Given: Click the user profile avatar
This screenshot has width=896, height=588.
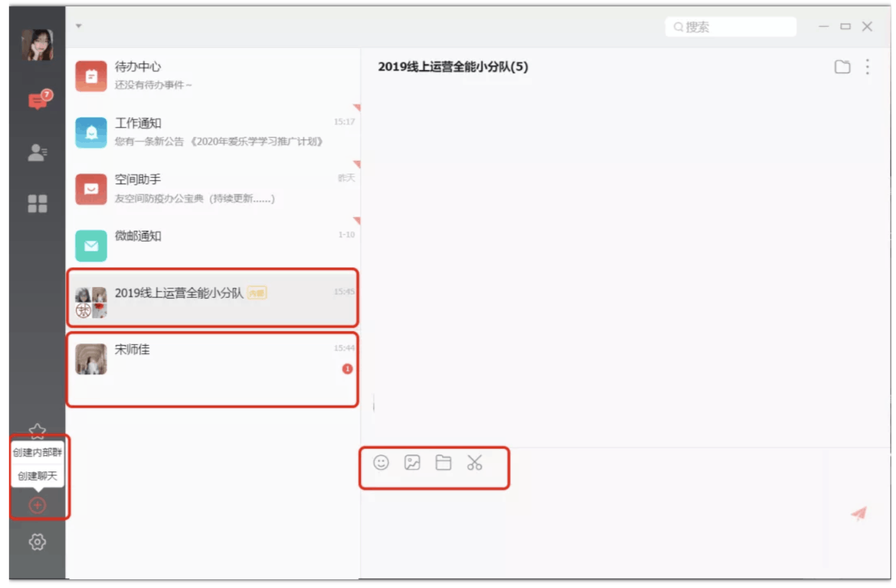Looking at the screenshot, I should pyautogui.click(x=37, y=45).
